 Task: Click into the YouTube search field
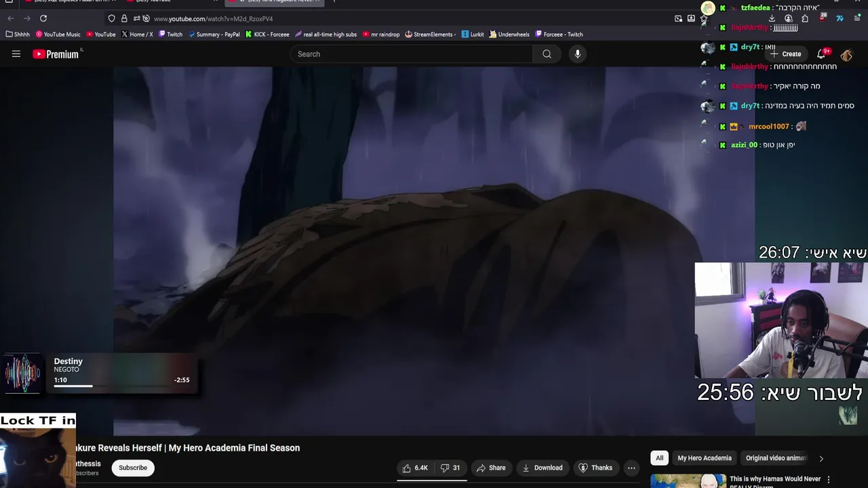click(x=412, y=54)
